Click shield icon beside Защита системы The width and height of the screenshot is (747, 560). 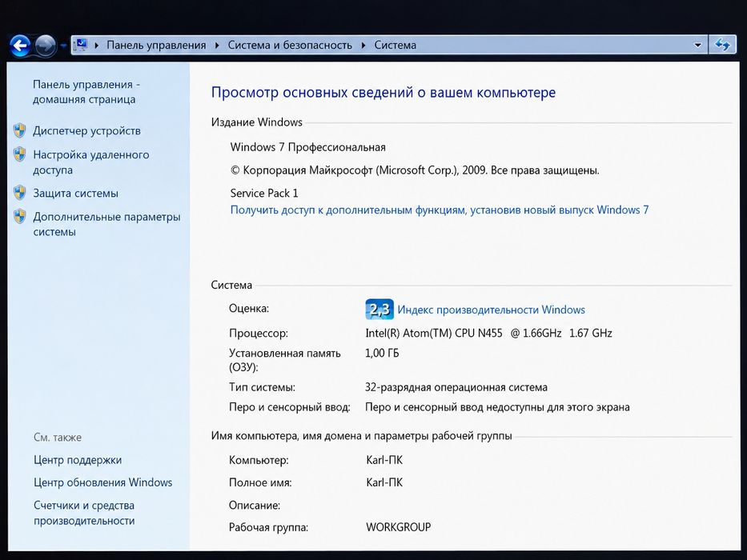[19, 192]
